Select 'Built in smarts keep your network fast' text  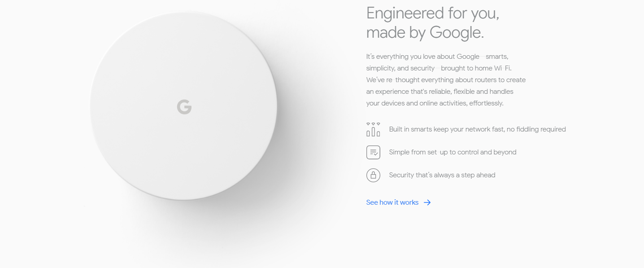pos(446,129)
